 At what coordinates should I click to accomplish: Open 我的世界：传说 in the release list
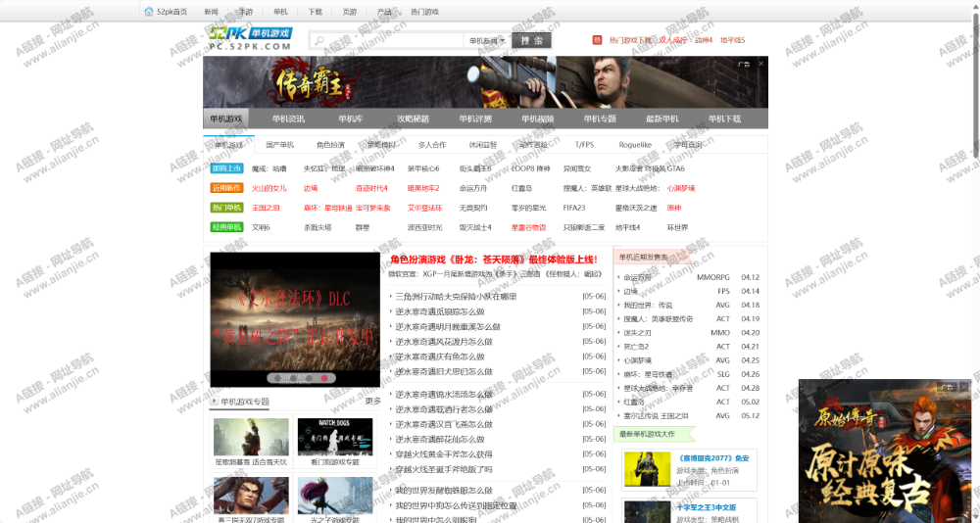648,305
